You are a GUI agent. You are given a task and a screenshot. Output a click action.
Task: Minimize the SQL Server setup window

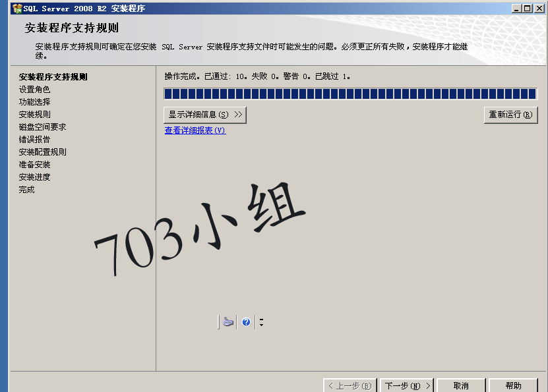516,9
